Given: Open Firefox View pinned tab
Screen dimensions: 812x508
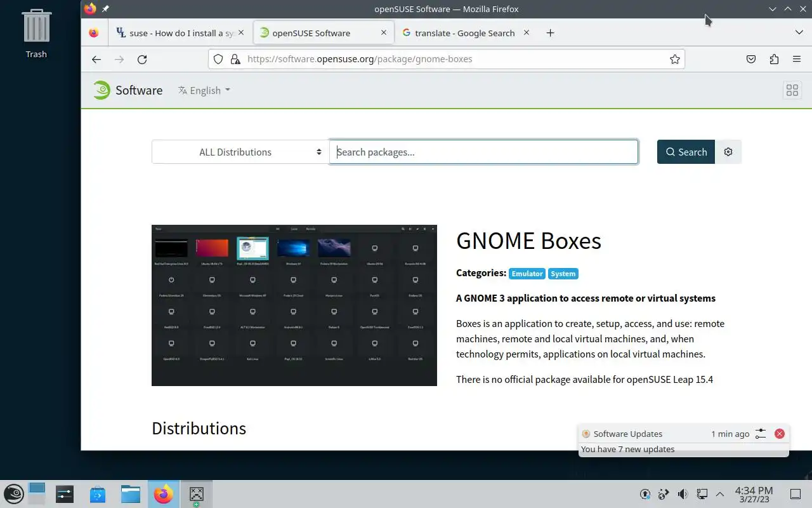Looking at the screenshot, I should [94, 33].
